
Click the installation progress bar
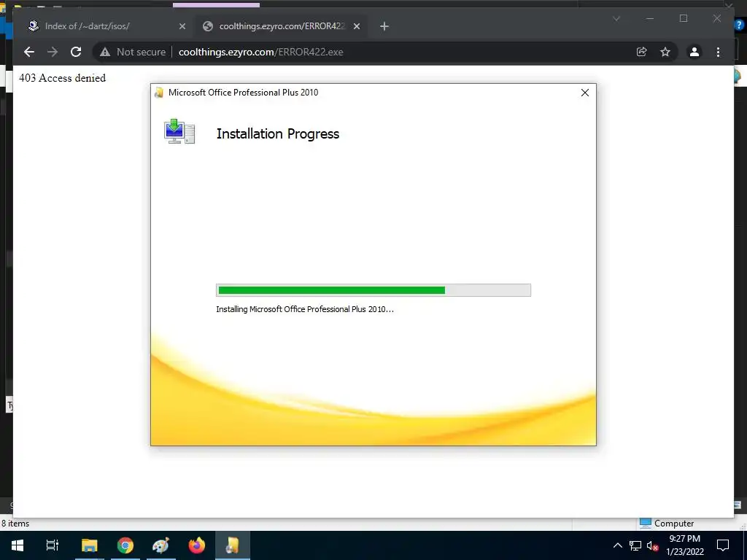[373, 290]
